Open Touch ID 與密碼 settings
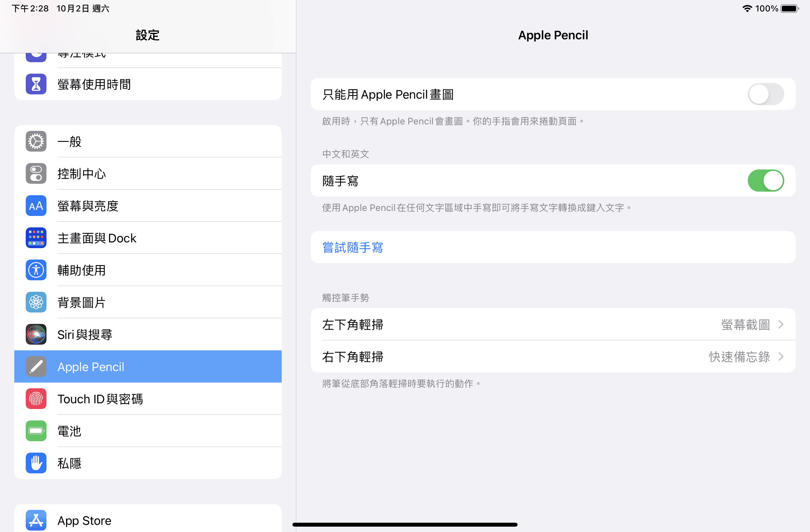Viewport: 810px width, 532px height. [148, 399]
